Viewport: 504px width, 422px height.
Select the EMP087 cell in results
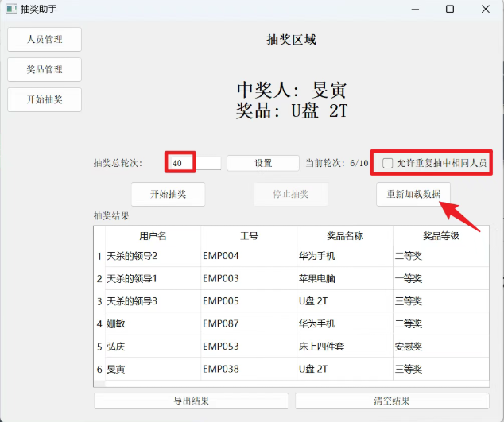[249, 323]
